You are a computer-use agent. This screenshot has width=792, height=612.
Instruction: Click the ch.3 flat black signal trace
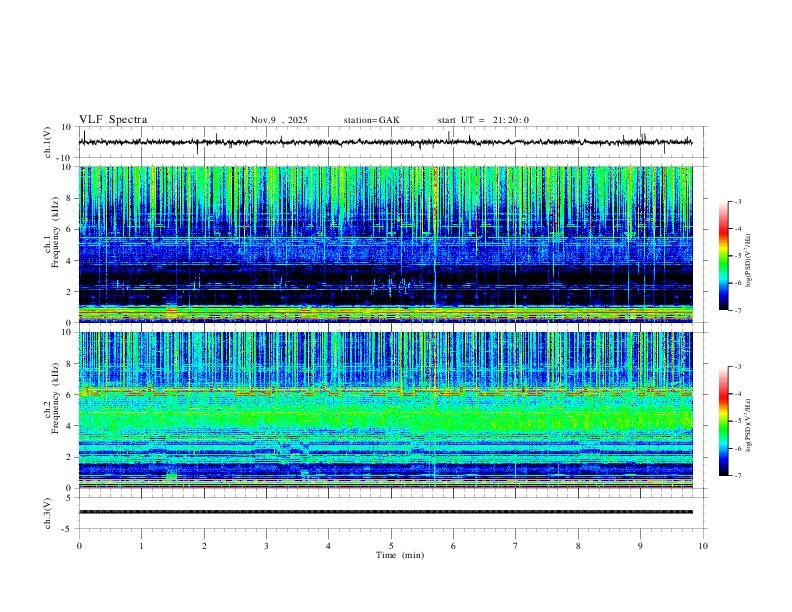point(385,512)
